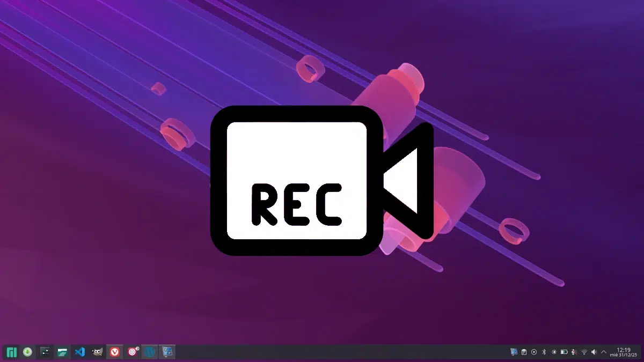
Task: Expand the hidden system tray icons arrow
Action: pyautogui.click(x=604, y=352)
